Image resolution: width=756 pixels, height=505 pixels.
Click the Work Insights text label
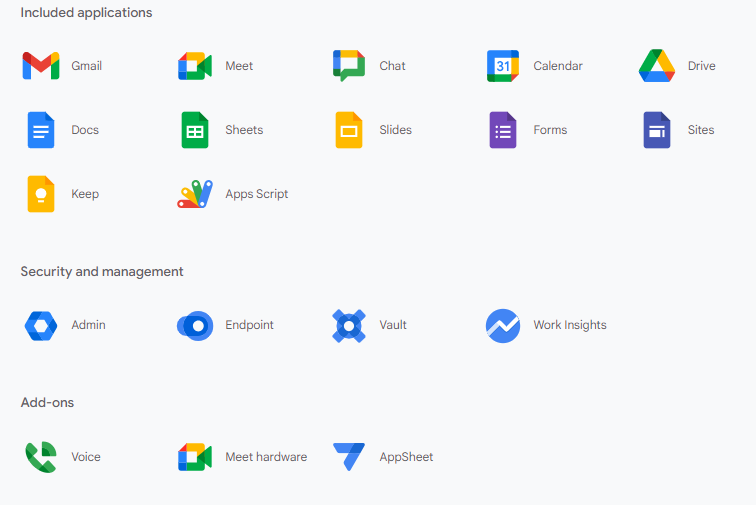click(x=570, y=325)
